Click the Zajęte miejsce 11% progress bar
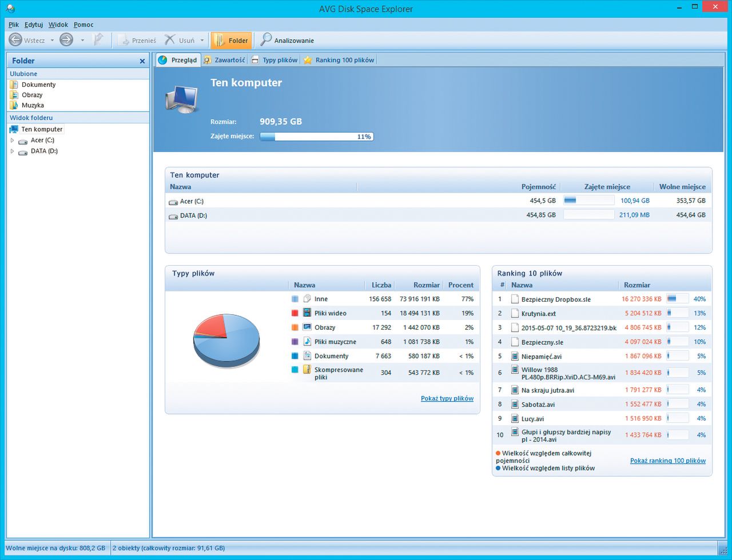 pos(317,137)
